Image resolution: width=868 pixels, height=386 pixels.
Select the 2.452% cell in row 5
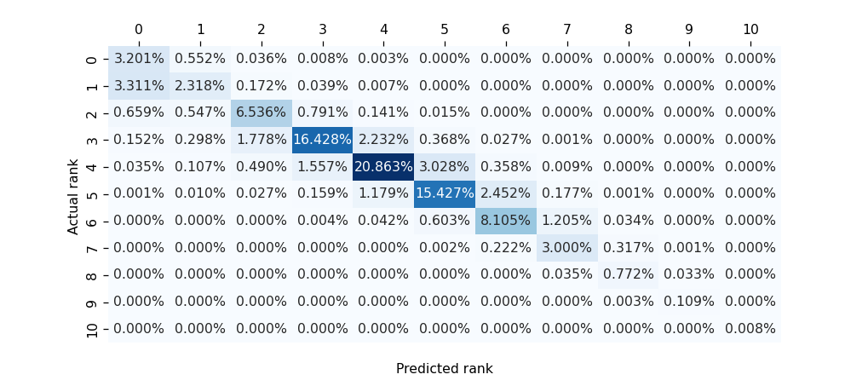pyautogui.click(x=506, y=193)
